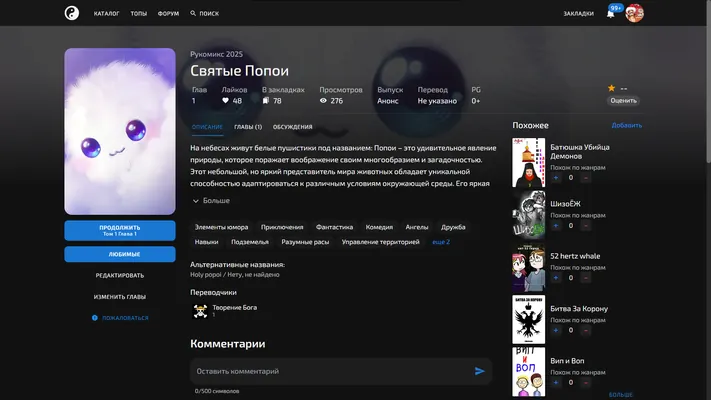The height and width of the screenshot is (400, 711).
Task: Open translator name Творение Бога
Action: coord(234,307)
